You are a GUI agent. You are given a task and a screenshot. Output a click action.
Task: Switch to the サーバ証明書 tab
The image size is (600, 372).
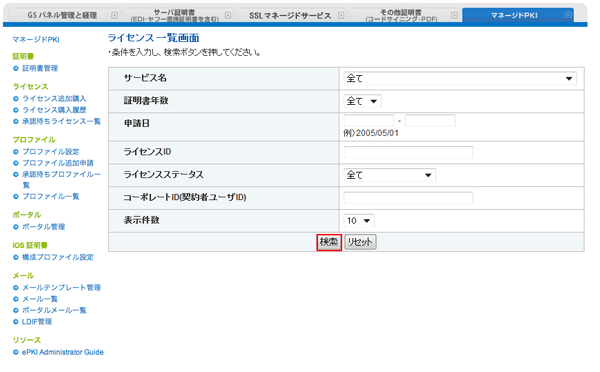[x=178, y=15]
